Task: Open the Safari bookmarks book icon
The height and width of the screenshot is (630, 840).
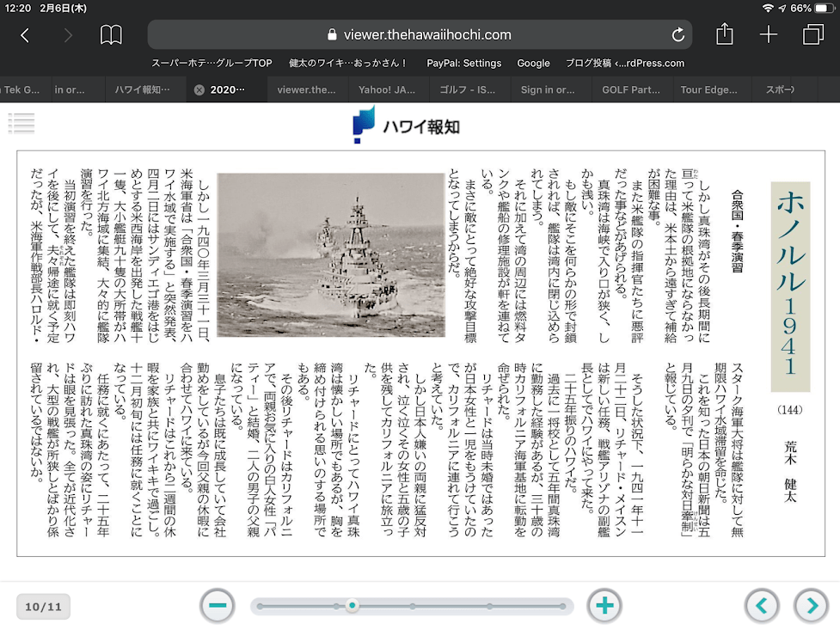Action: point(111,35)
